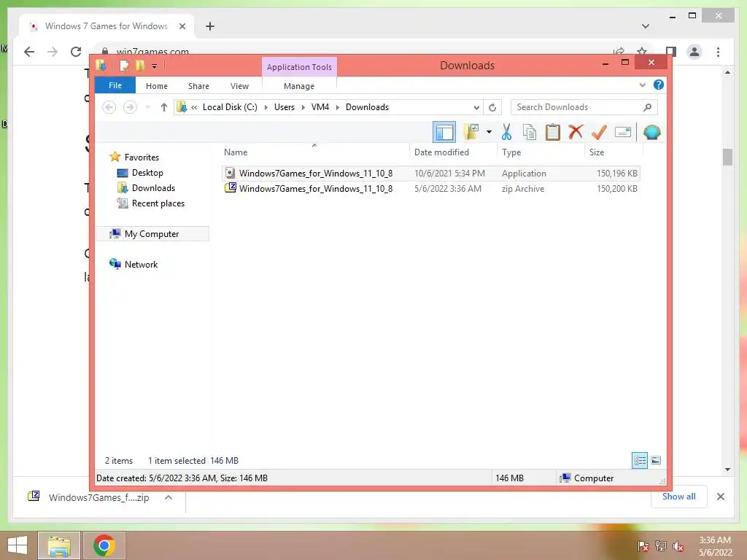
Task: Switch to details view icon
Action: pyautogui.click(x=639, y=460)
